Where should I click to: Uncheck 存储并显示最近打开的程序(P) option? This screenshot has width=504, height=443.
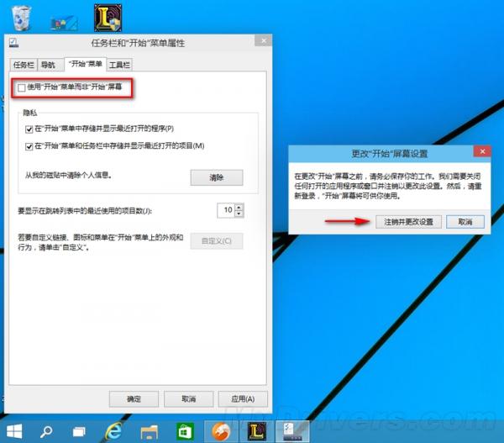click(29, 129)
